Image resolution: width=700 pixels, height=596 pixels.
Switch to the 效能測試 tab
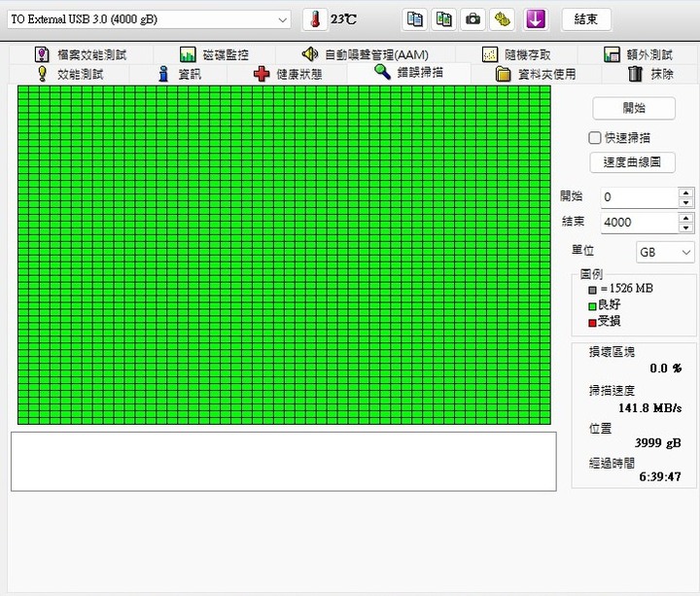(70, 74)
